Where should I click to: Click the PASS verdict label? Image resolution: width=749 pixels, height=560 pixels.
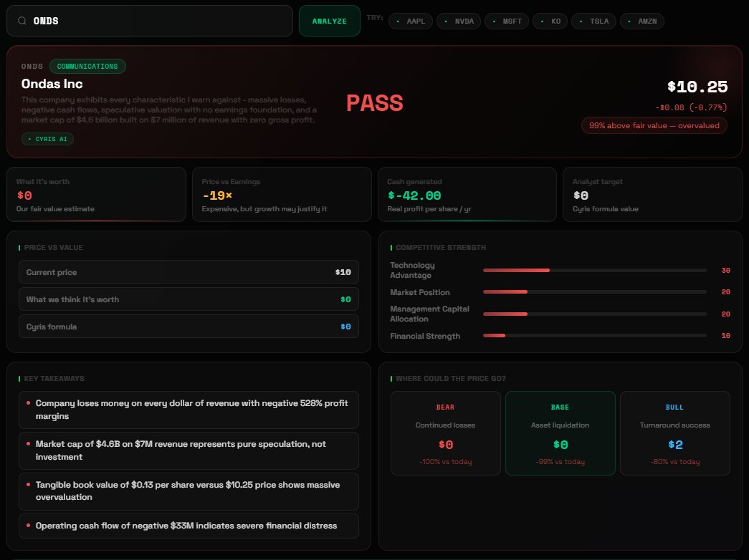point(374,103)
